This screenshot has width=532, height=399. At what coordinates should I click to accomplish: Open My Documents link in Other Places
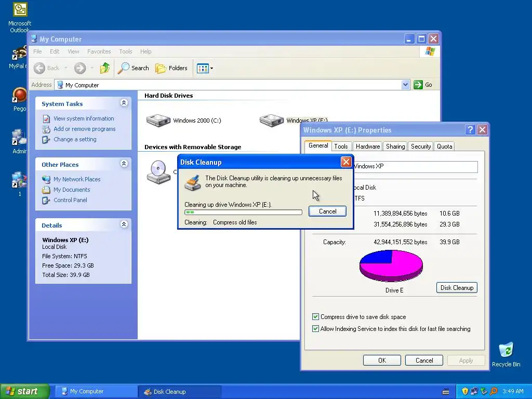(x=72, y=190)
